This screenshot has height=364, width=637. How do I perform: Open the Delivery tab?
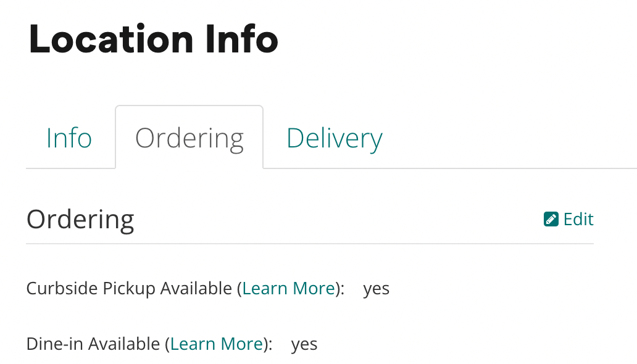point(335,138)
